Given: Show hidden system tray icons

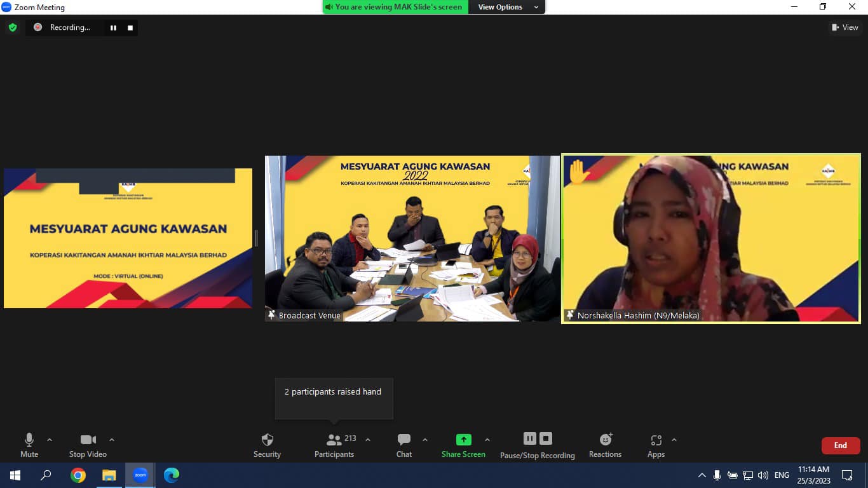Looking at the screenshot, I should click(702, 475).
